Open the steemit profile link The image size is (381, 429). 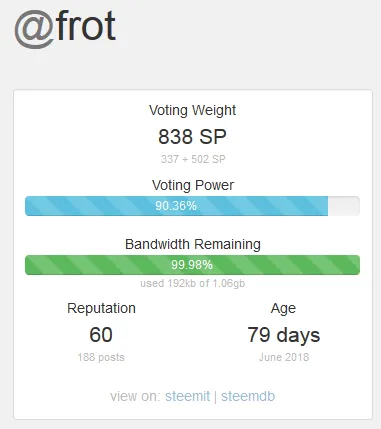pyautogui.click(x=187, y=396)
